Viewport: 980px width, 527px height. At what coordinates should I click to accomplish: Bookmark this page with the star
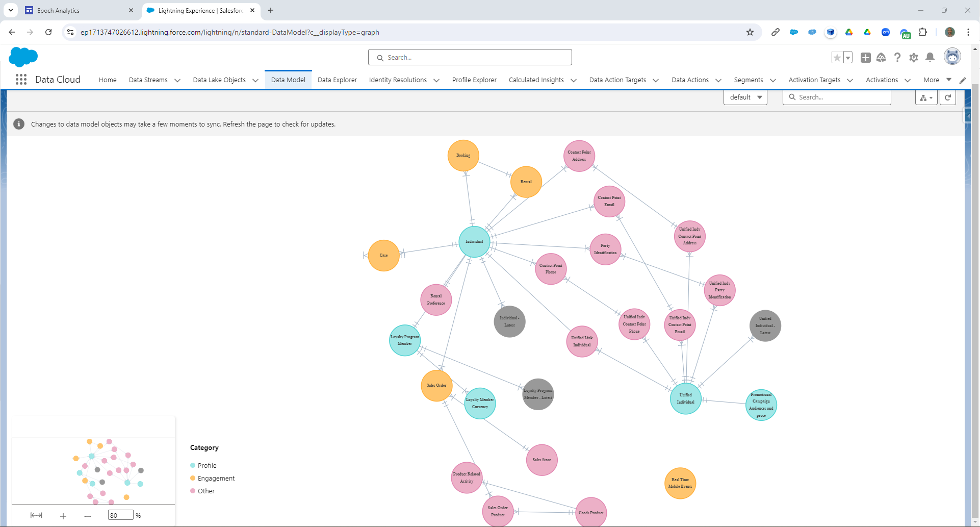pos(750,32)
